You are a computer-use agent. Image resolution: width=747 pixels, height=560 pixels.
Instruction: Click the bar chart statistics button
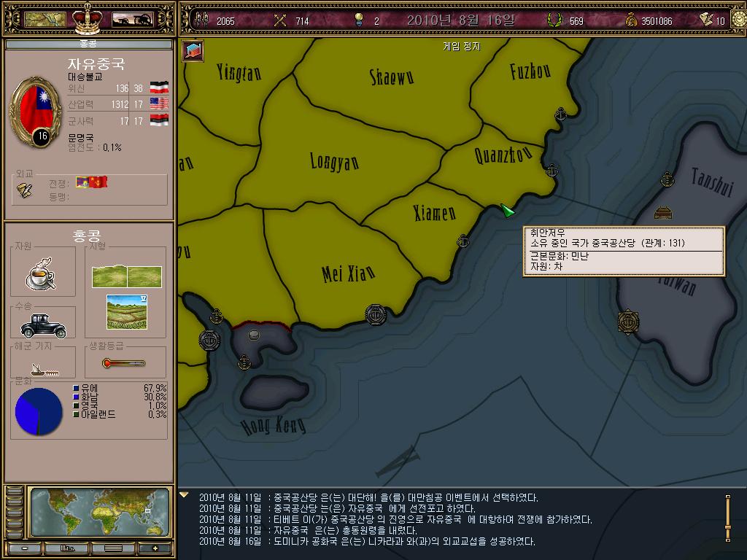67,548
